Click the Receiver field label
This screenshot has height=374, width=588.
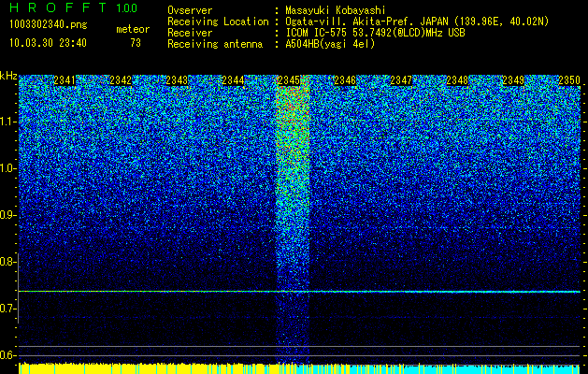tap(190, 33)
